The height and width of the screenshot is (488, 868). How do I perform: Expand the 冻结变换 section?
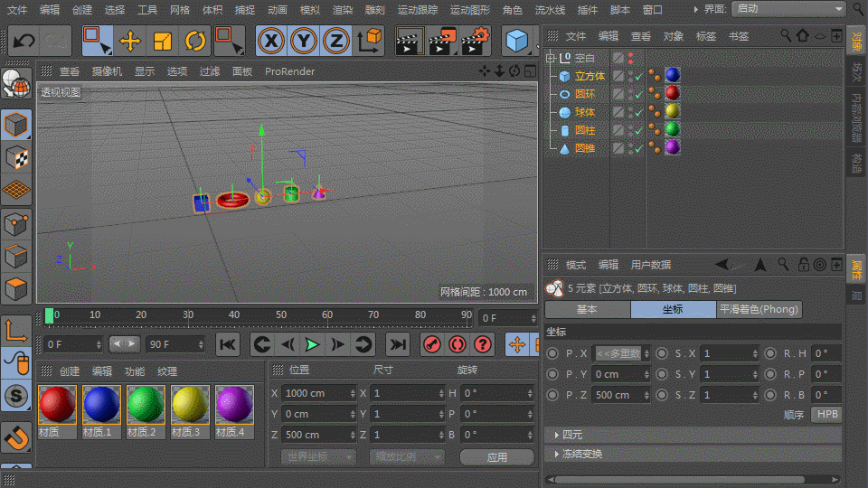click(x=556, y=454)
